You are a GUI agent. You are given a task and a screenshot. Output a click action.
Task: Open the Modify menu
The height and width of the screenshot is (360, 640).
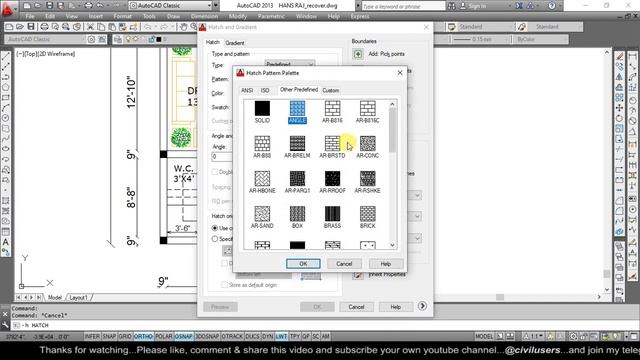(x=237, y=16)
